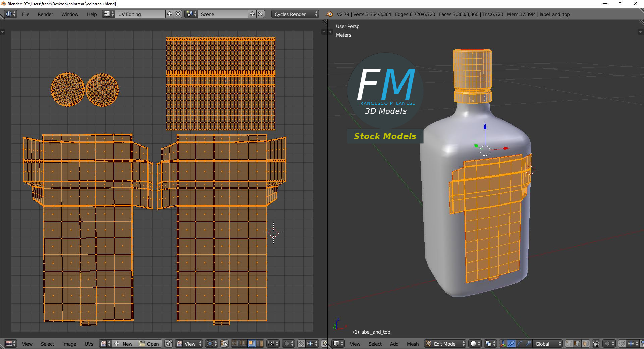Open the Global transform orientation dropdown

click(x=547, y=344)
